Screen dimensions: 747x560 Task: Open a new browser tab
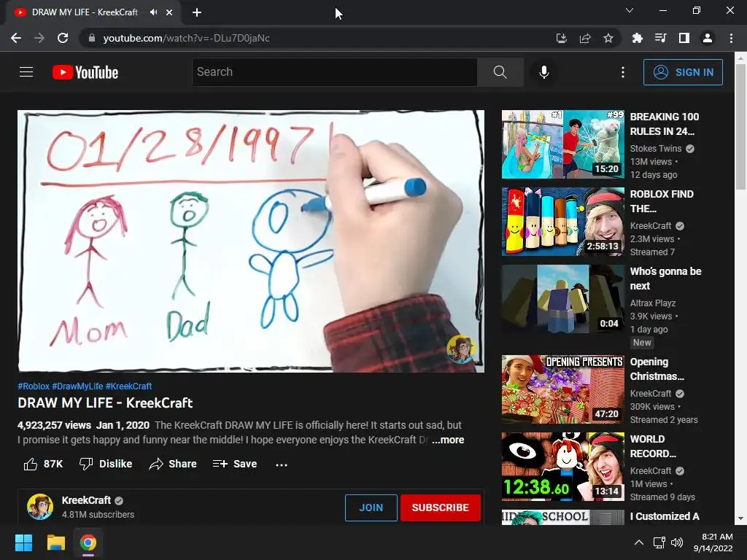click(x=197, y=12)
